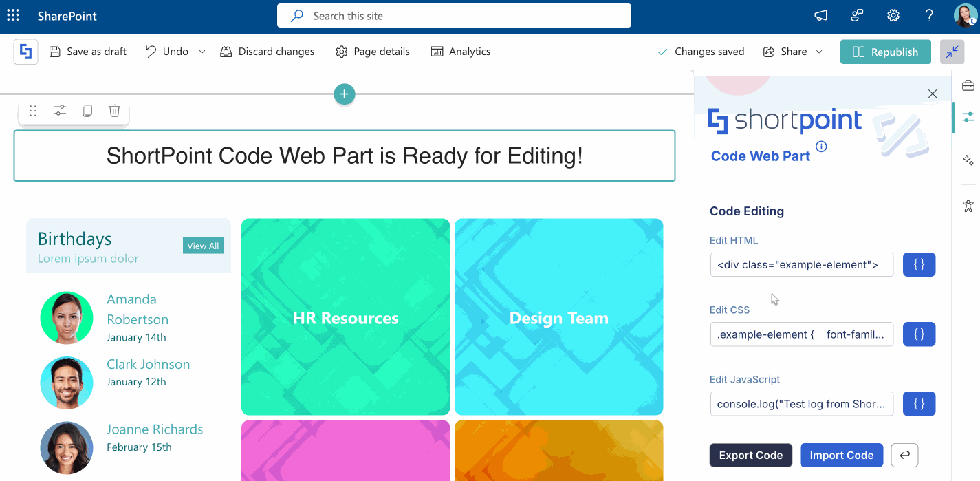Click the Code Web Part title text
980x481 pixels.
pos(761,156)
